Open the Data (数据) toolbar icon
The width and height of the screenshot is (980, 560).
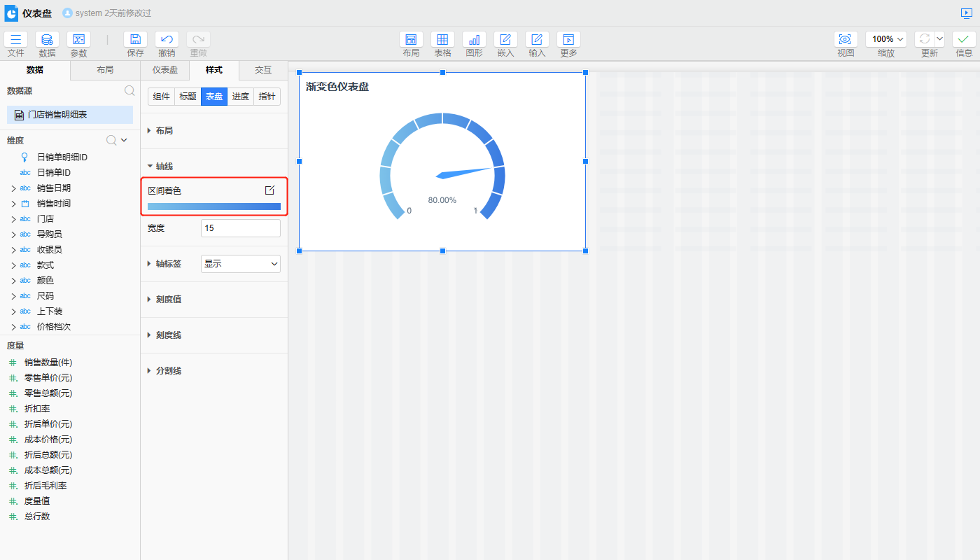coord(47,40)
